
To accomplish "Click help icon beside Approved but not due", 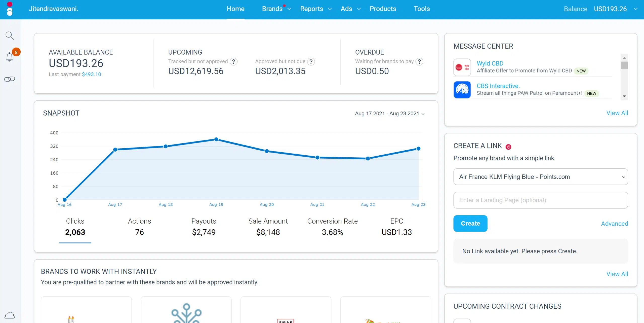I will click(x=311, y=61).
